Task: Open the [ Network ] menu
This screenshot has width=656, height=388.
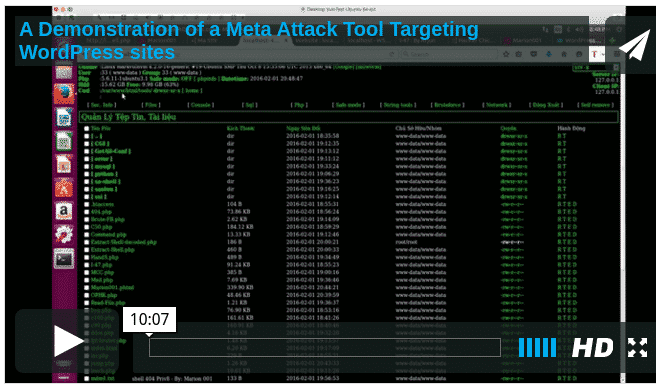Action: 497,105
